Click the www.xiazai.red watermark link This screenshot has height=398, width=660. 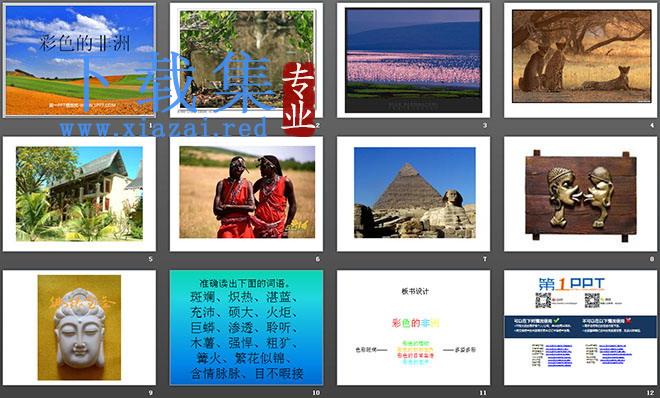pyautogui.click(x=163, y=127)
